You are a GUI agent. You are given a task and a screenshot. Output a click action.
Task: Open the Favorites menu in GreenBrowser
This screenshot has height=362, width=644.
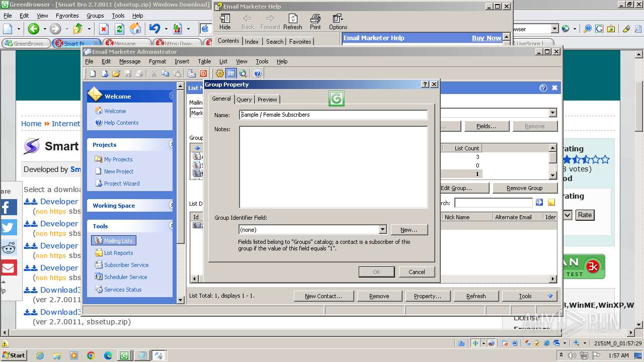[67, 16]
